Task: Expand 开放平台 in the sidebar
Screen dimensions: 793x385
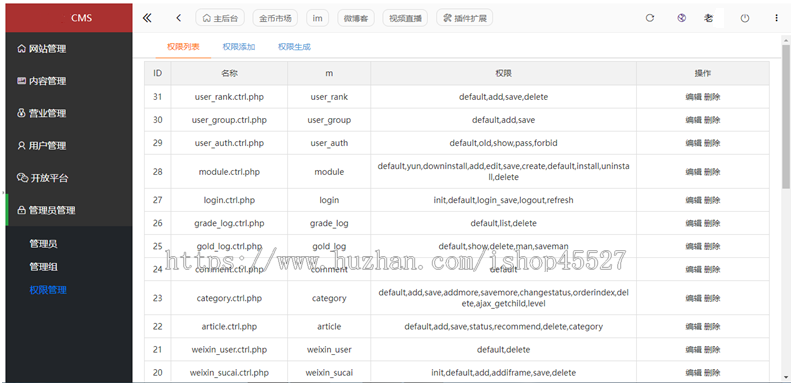Action: 69,178
